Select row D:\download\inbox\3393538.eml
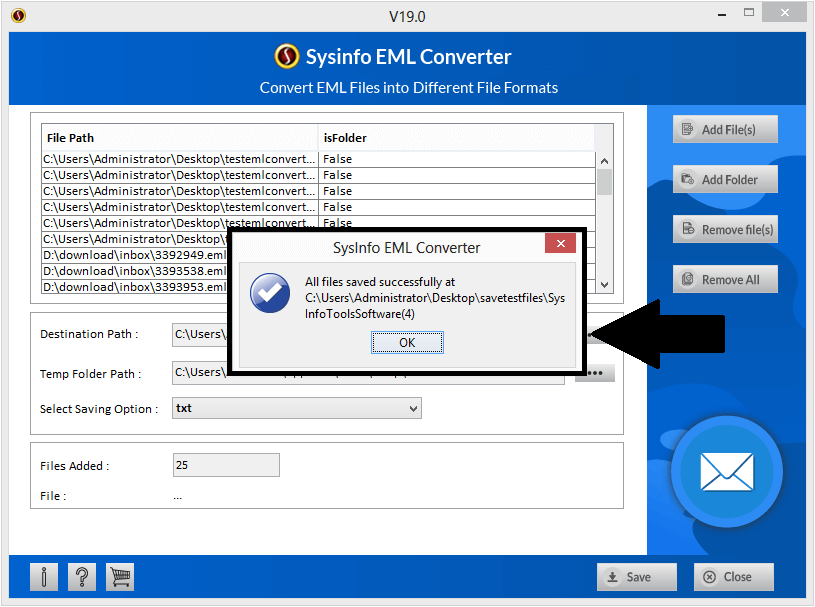 (135, 271)
